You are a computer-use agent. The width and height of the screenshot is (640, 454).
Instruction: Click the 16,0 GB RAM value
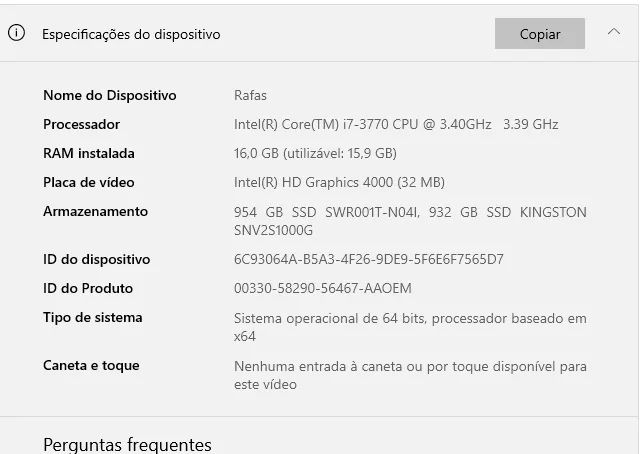coord(315,154)
